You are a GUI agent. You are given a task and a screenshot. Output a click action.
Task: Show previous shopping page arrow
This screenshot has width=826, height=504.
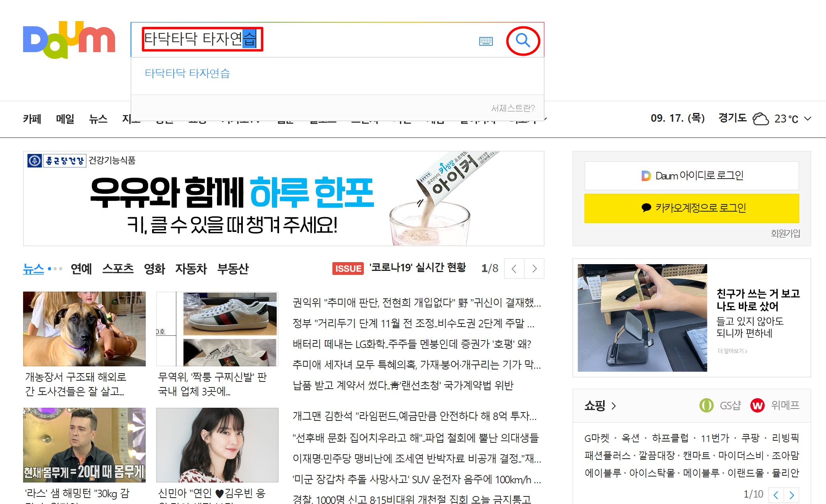click(x=776, y=495)
